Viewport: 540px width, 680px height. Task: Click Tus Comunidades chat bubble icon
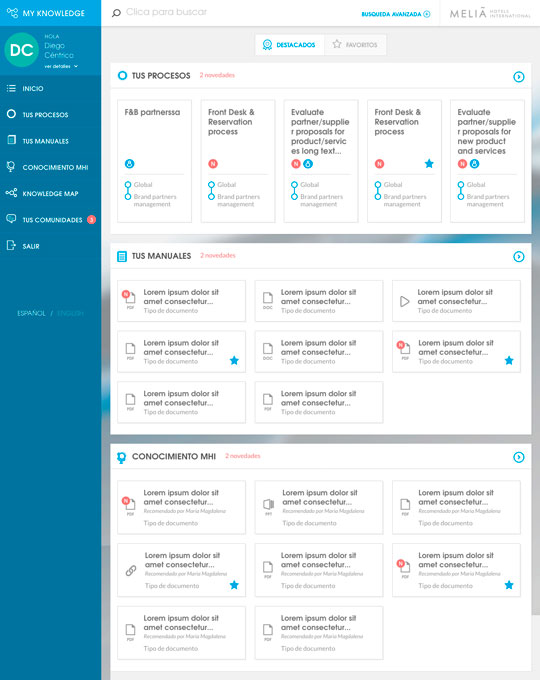11,219
